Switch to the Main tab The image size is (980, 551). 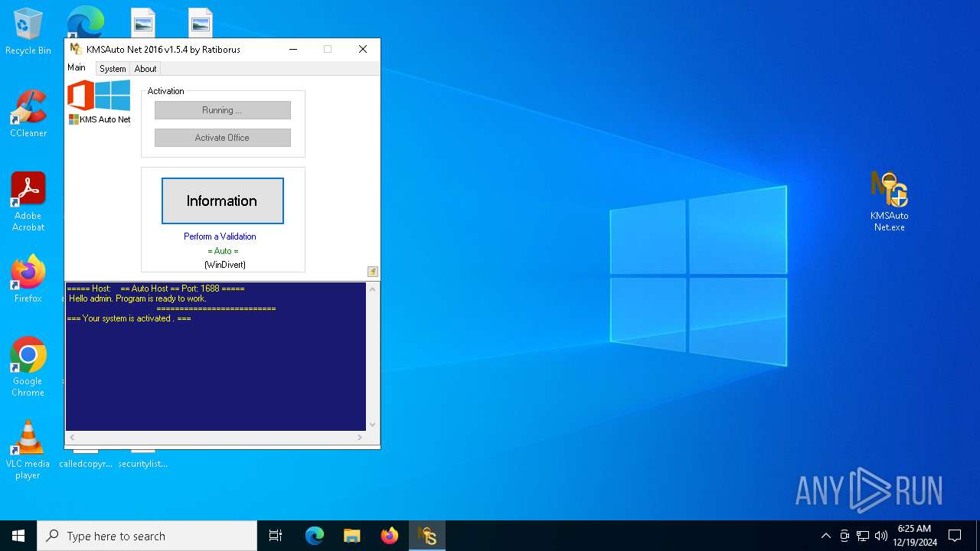[x=77, y=67]
